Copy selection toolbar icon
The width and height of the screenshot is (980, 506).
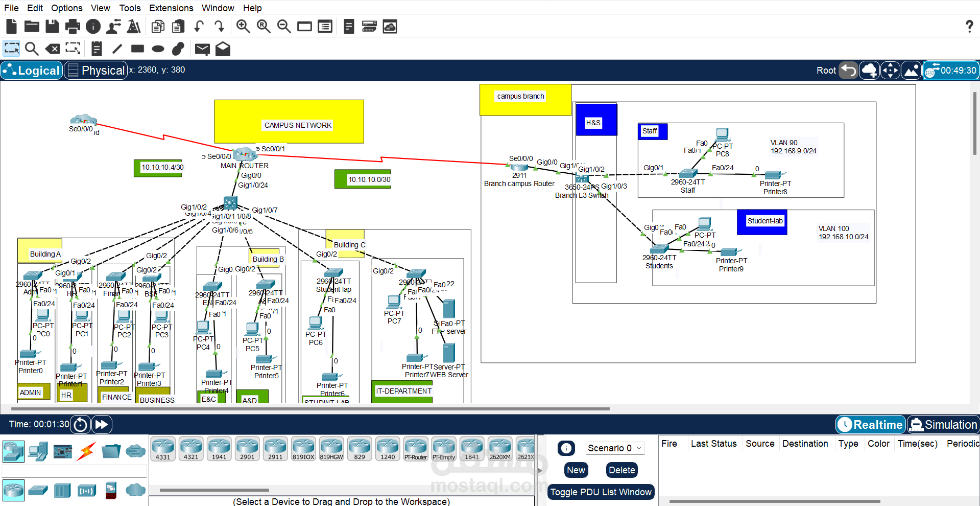tap(158, 26)
